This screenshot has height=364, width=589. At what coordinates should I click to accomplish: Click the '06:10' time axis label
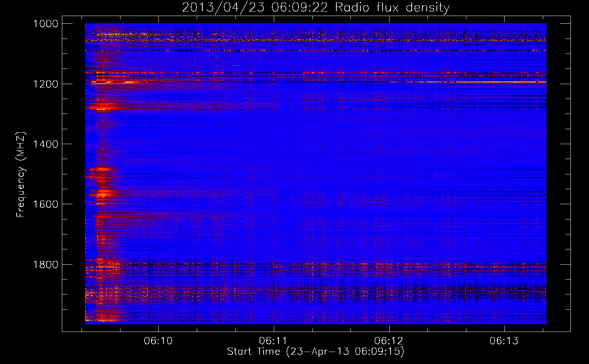[158, 341]
